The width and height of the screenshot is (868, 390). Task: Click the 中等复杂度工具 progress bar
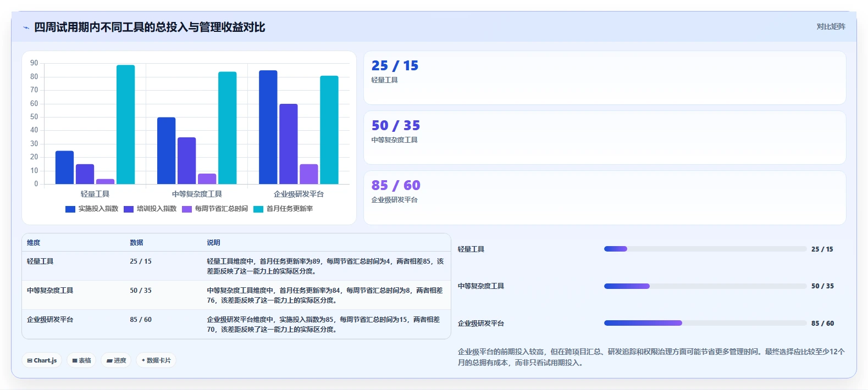[x=705, y=286]
